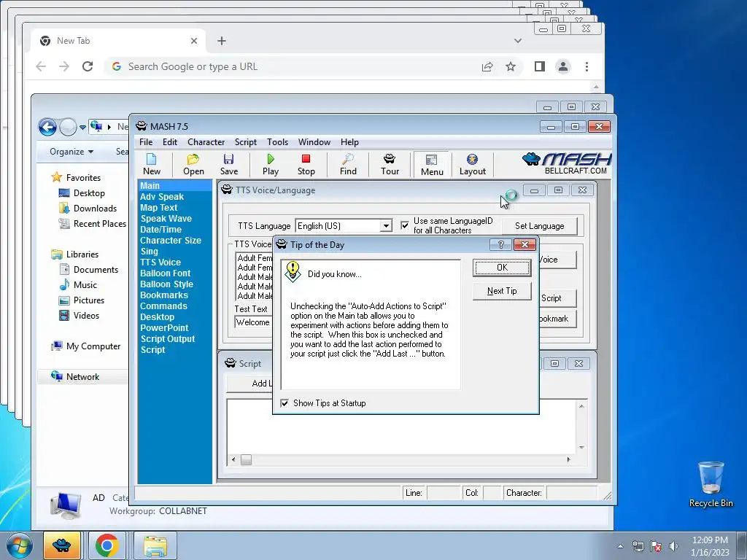747x560 pixels.
Task: Select Character Size in sidebar
Action: (x=171, y=241)
